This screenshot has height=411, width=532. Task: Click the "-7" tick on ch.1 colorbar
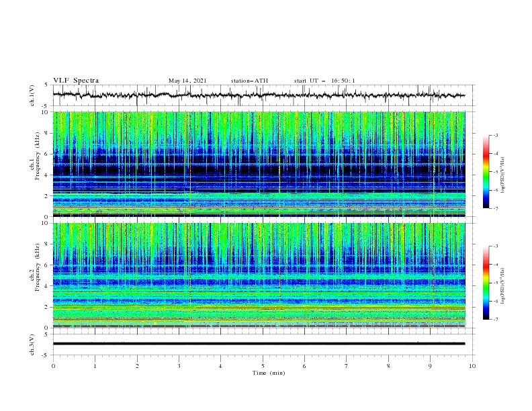496,208
